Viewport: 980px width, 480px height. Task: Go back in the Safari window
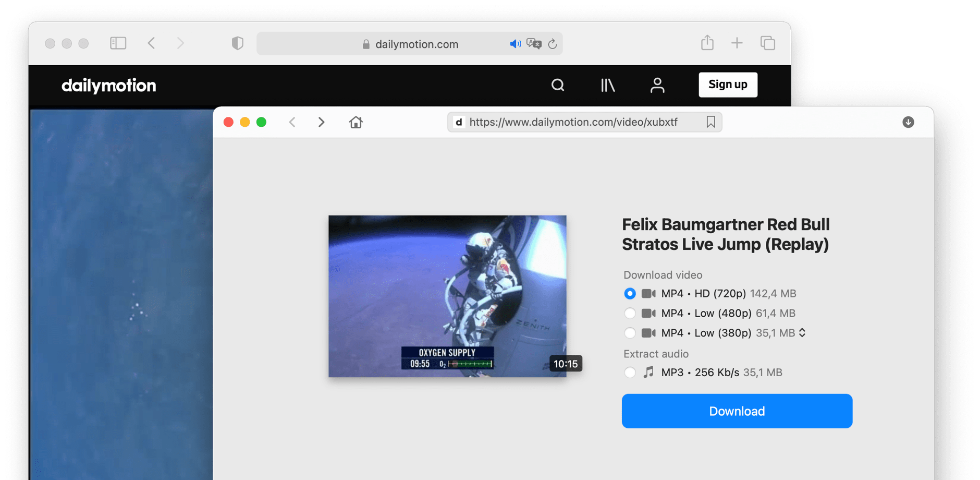(x=151, y=43)
